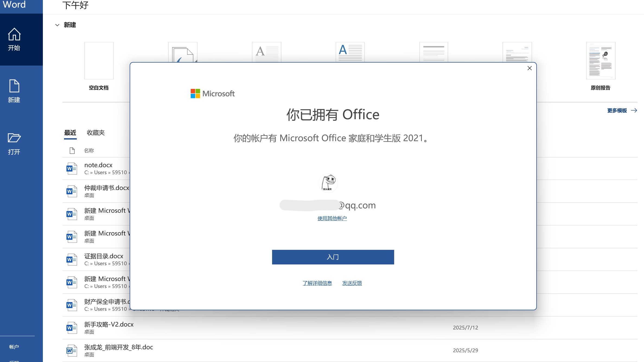Click the Word icon for 新手攻略-V2.docx
644x362 pixels.
72,328
